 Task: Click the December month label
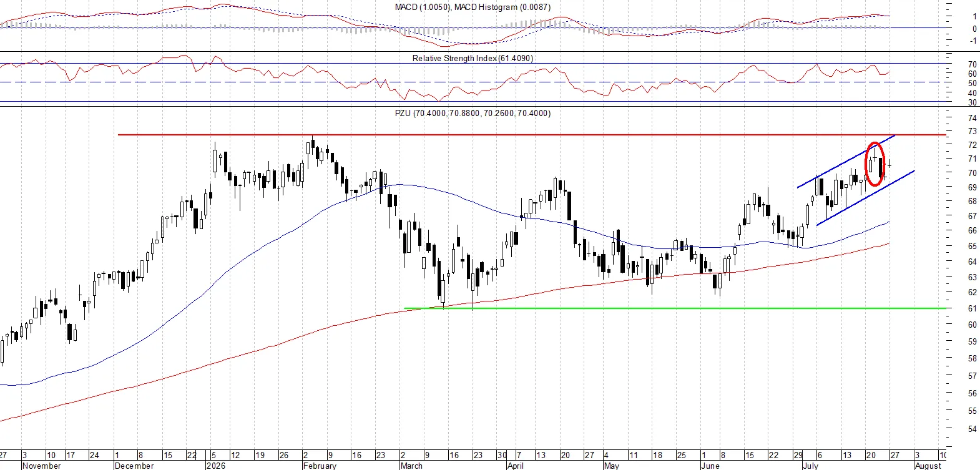[x=134, y=466]
